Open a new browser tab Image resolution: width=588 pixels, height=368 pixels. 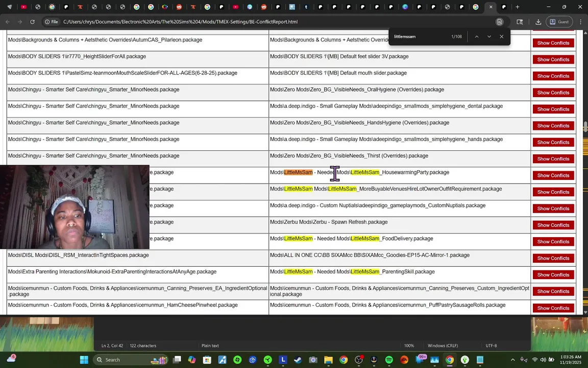[518, 7]
